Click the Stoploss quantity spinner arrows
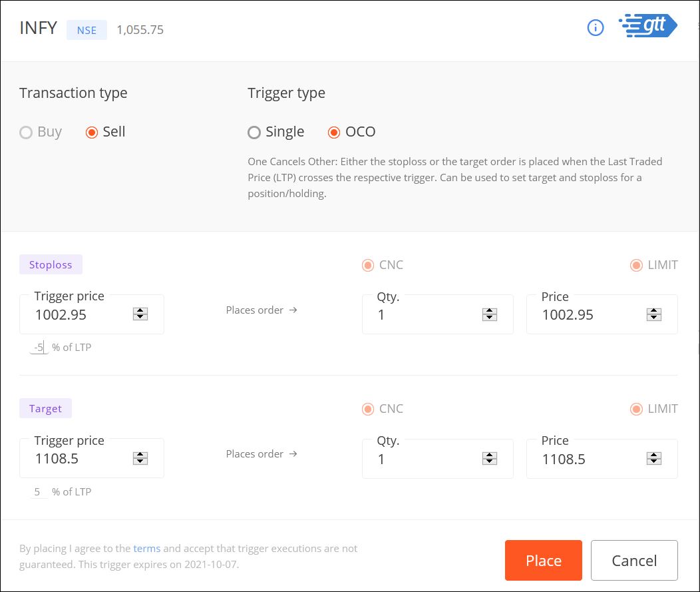The image size is (700, 592). coord(489,314)
